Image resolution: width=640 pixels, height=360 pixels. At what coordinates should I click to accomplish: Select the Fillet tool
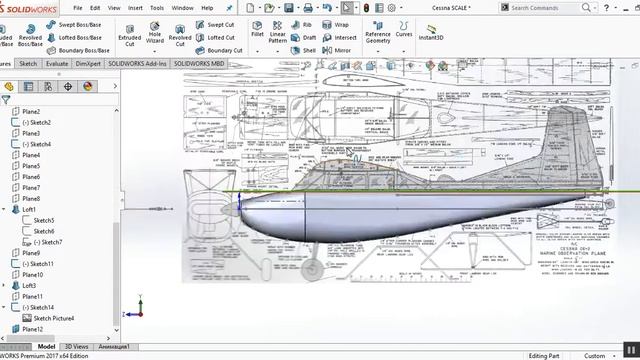[x=257, y=29]
